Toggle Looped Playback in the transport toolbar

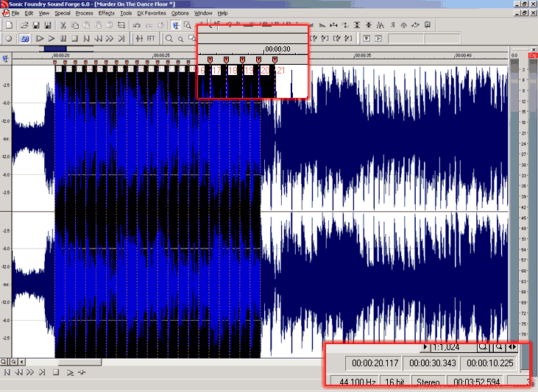click(24, 38)
